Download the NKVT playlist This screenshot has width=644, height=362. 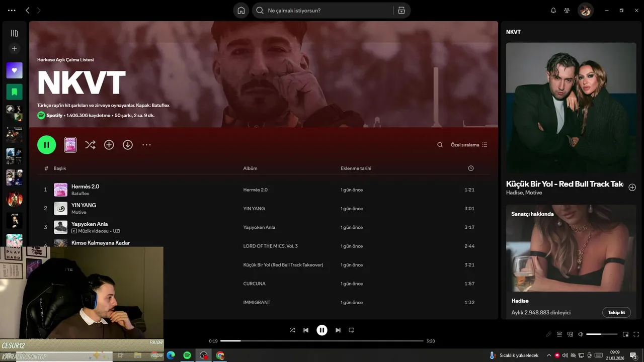pos(128,145)
